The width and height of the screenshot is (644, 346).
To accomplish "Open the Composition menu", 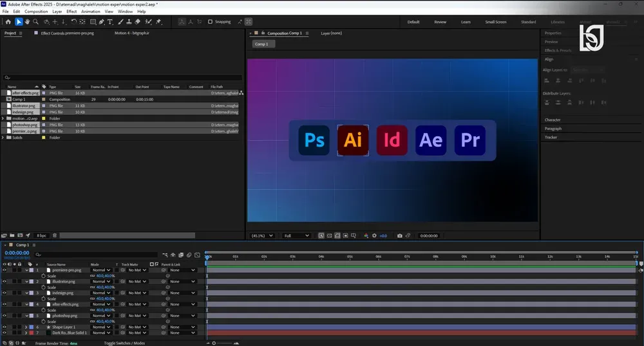I will coord(36,12).
